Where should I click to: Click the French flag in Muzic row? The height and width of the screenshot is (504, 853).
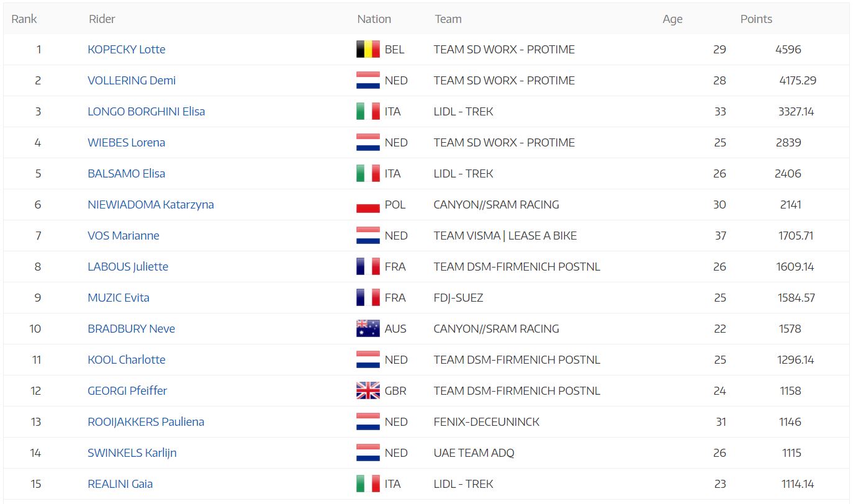point(368,297)
